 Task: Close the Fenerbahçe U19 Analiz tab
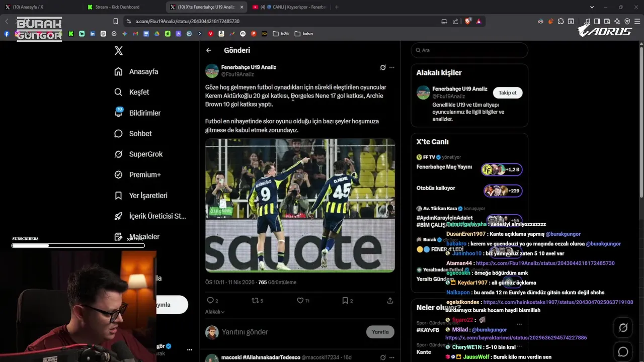(x=242, y=7)
